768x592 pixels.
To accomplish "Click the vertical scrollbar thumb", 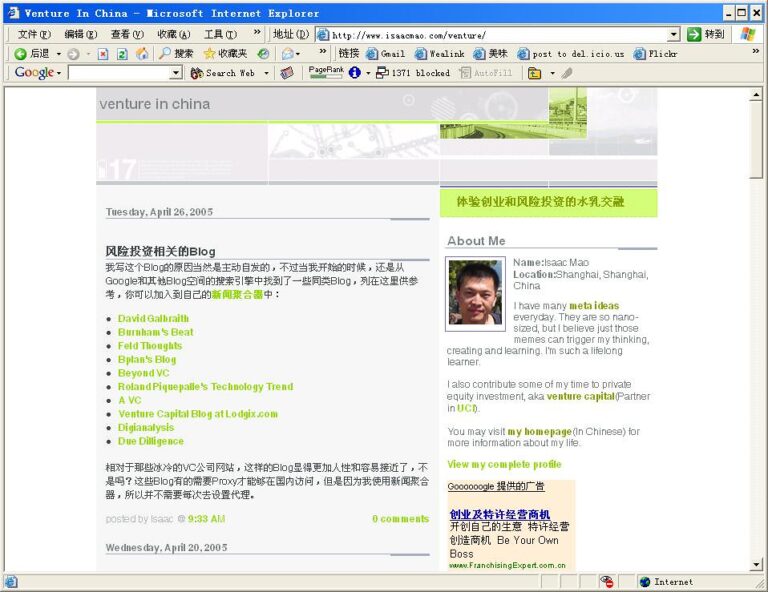I will click(x=756, y=140).
